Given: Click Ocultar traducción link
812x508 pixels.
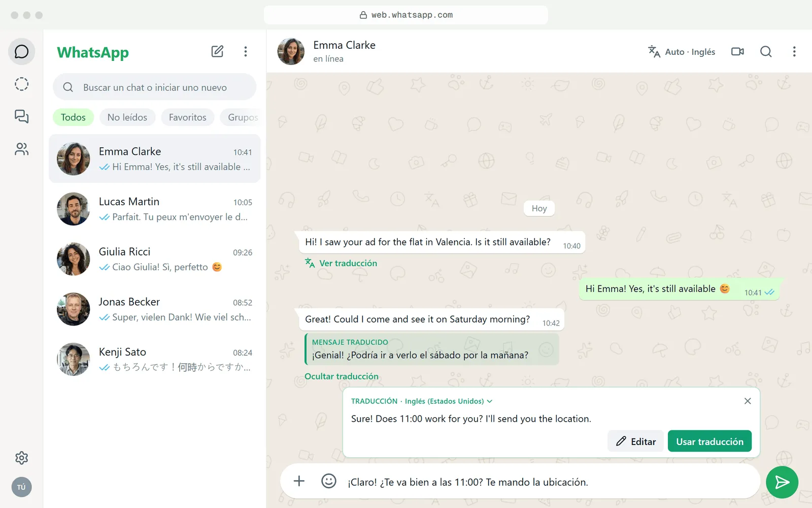Looking at the screenshot, I should [342, 376].
